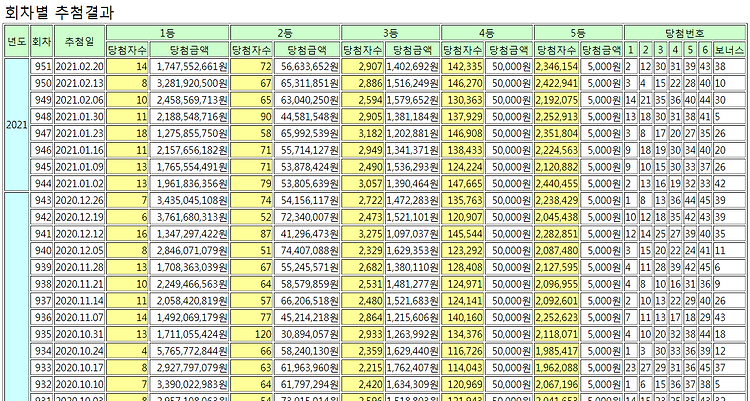This screenshot has height=401, width=750.
Task: Click the 5등 group header
Action: 578,33
